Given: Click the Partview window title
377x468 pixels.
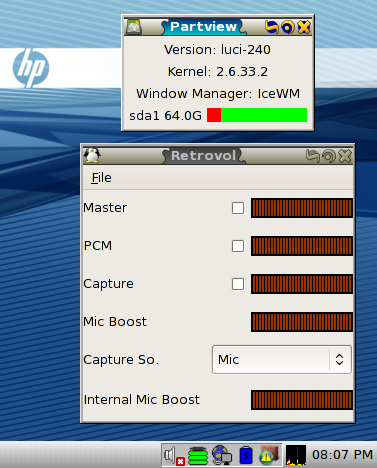Looking at the screenshot, I should 203,27.
